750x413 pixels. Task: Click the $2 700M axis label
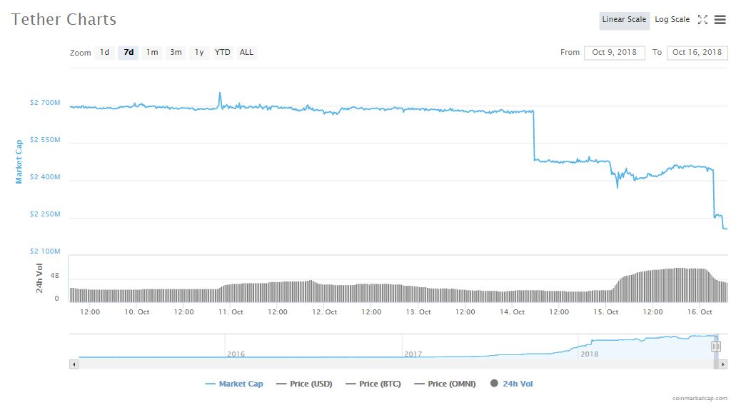coord(45,102)
